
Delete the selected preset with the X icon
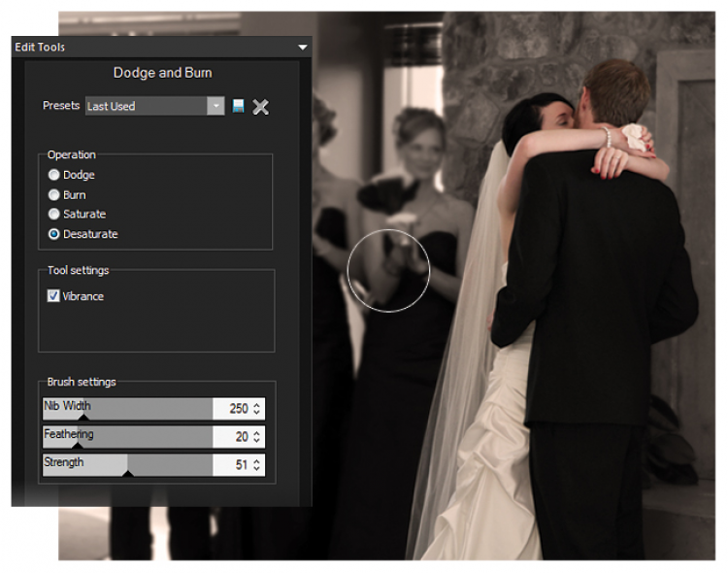(260, 107)
